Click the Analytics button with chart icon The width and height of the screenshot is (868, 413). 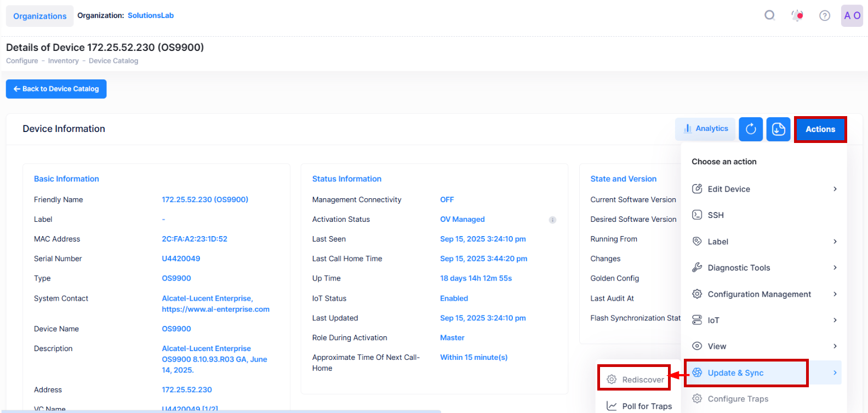(x=705, y=129)
